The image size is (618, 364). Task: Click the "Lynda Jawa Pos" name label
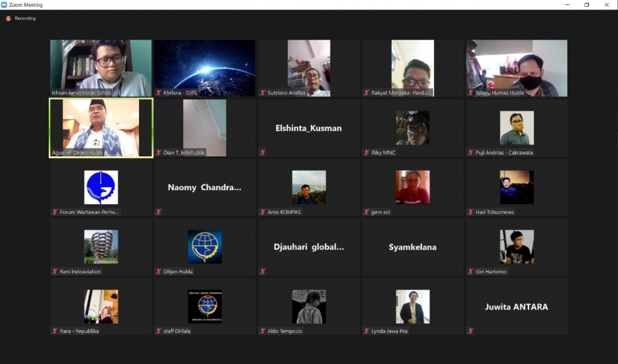coord(389,331)
